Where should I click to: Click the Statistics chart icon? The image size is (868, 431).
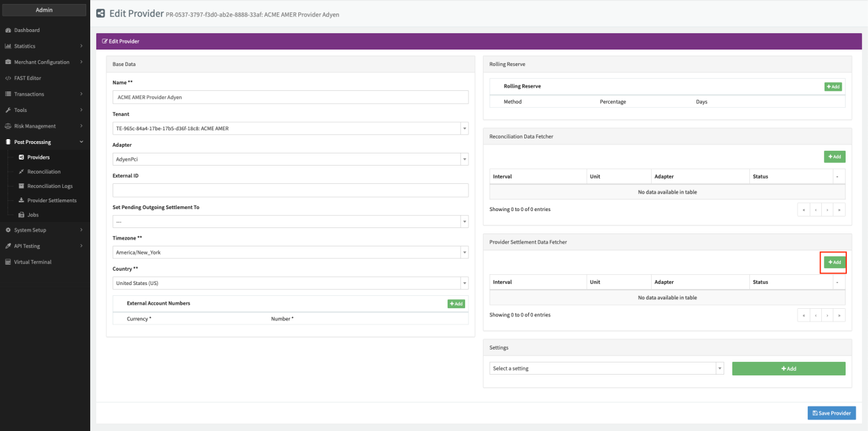[7, 46]
